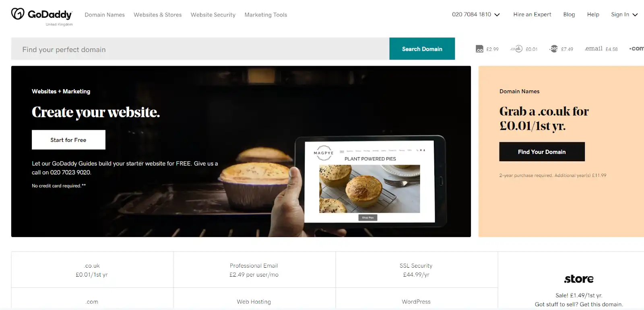Click the .com domain logo in the price strip
This screenshot has height=310, width=644.
[x=637, y=49]
